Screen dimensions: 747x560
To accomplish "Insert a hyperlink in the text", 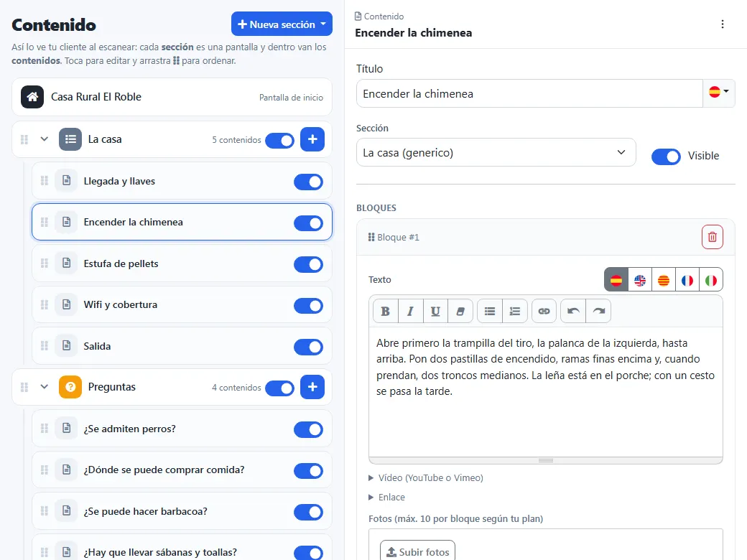I will pyautogui.click(x=544, y=312).
